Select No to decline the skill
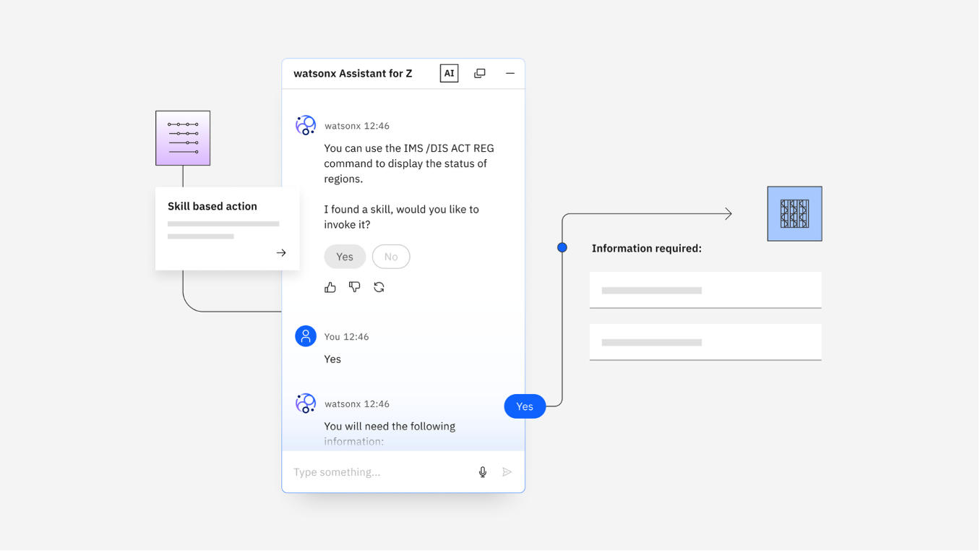 click(x=391, y=256)
